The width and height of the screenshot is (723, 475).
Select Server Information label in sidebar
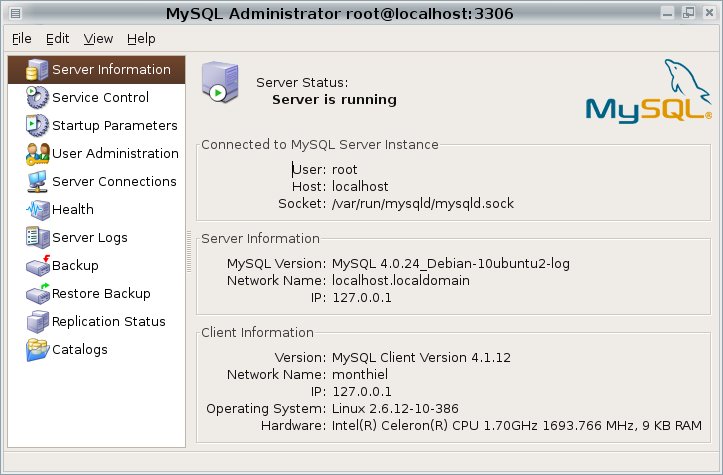pyautogui.click(x=111, y=70)
